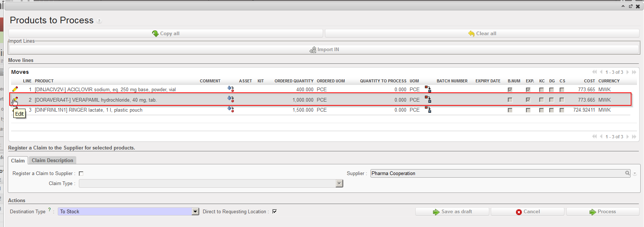Click the help question mark beside Products to Process
Image resolution: width=644 pixels, height=227 pixels.
99,21
